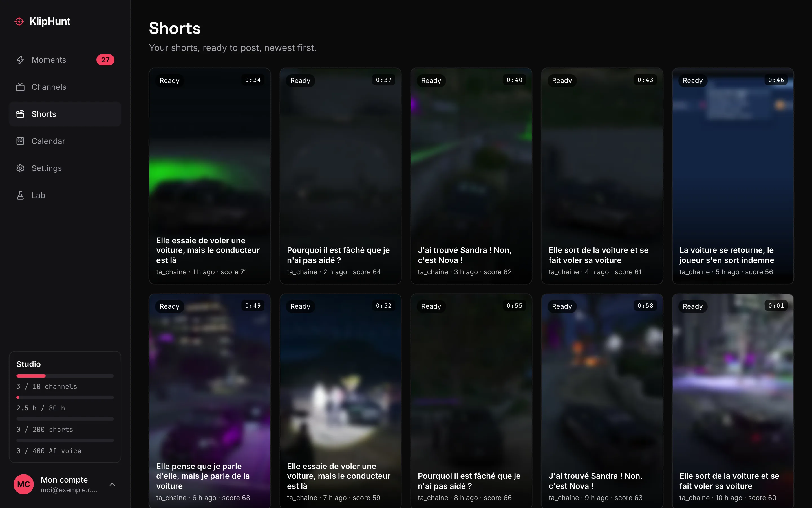Open the 0:01 short with score 60
The width and height of the screenshot is (812, 508).
733,401
